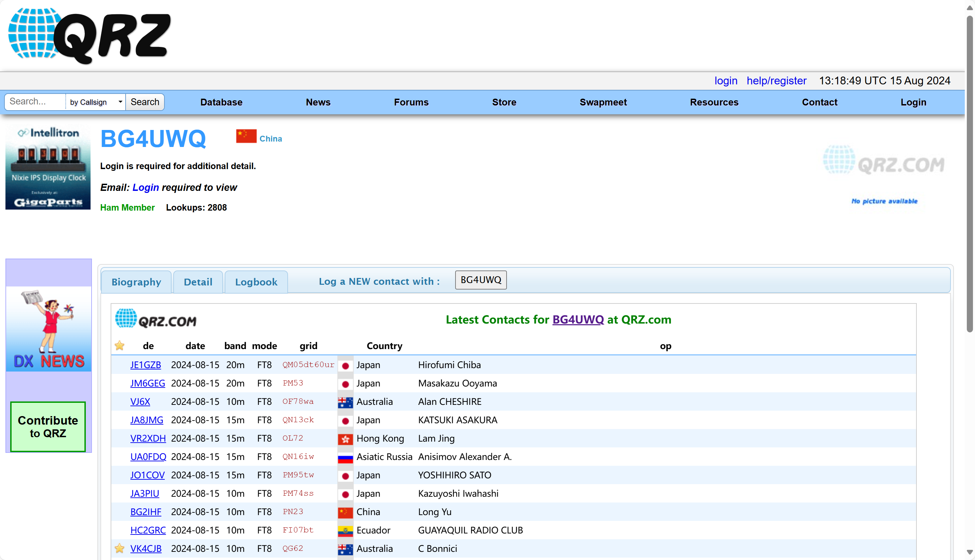This screenshot has height=560, width=975.
Task: Open JO1COV callsign link
Action: tap(147, 475)
